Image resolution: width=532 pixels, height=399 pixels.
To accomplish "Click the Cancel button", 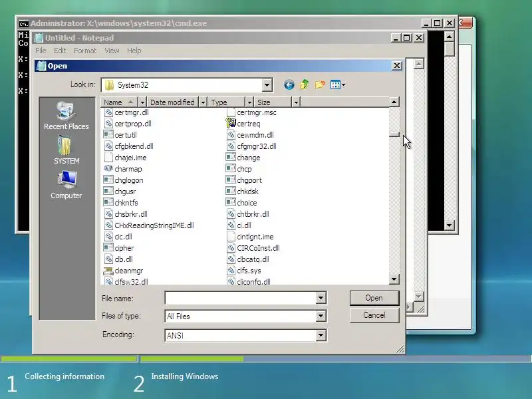I will point(374,315).
